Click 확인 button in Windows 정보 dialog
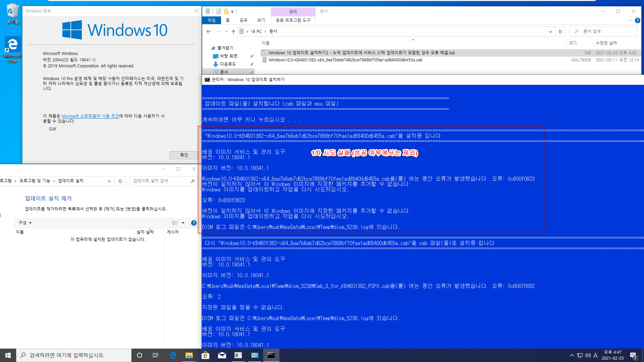Image resolution: width=644 pixels, height=362 pixels. pos(184,155)
